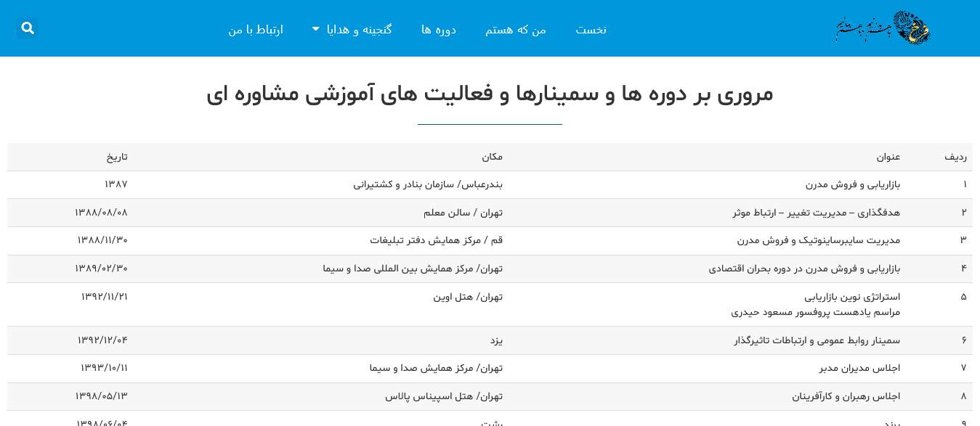Select the تهران/ هتل اوین location cell
Image resolution: width=980 pixels, height=426 pixels.
pyautogui.click(x=469, y=297)
